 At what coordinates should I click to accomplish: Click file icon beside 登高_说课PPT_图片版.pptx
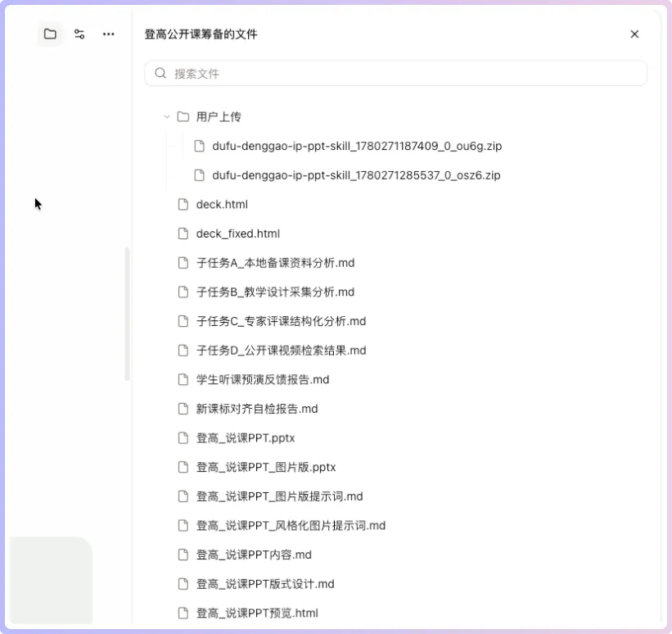[183, 467]
